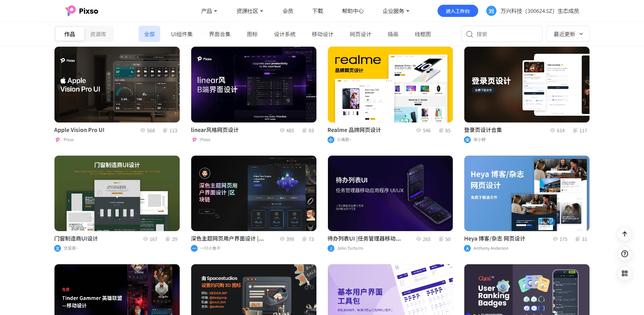Open the 待办列表UI thumbnail
Viewport: 644px width, 315px height.
tap(390, 193)
